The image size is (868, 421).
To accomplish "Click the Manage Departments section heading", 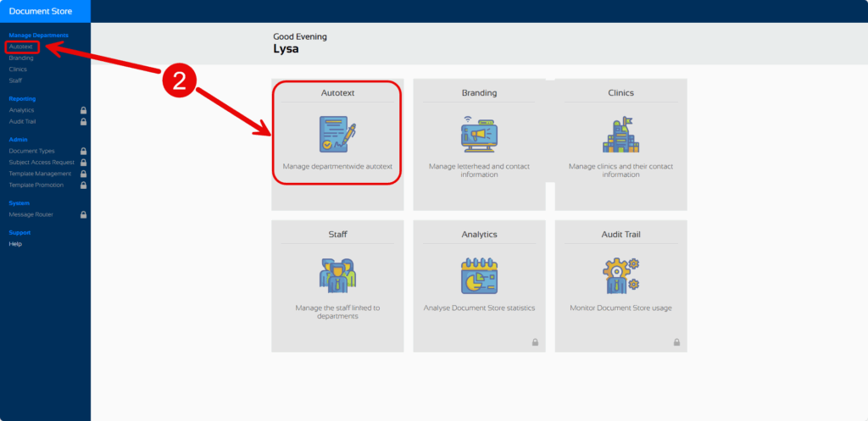I will click(x=39, y=36).
